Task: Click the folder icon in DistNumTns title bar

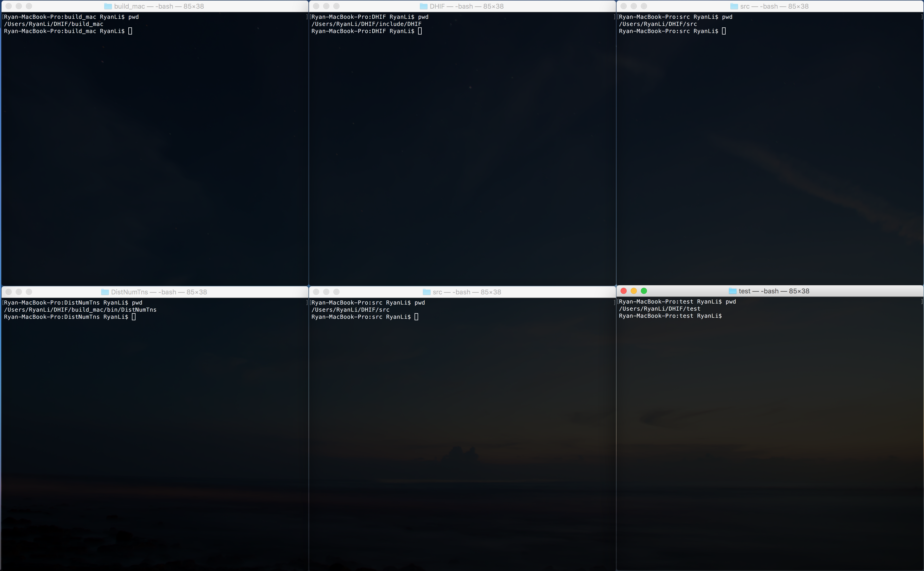Action: point(105,292)
